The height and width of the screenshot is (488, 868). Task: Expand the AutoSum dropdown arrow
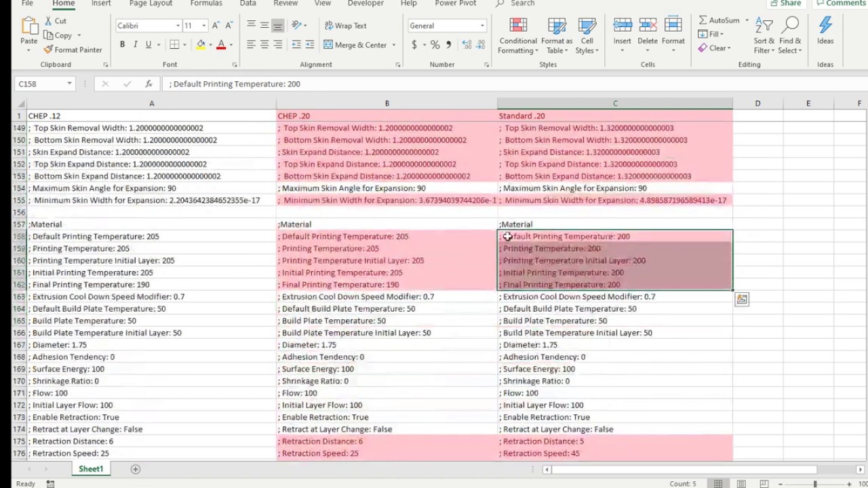[x=747, y=20]
